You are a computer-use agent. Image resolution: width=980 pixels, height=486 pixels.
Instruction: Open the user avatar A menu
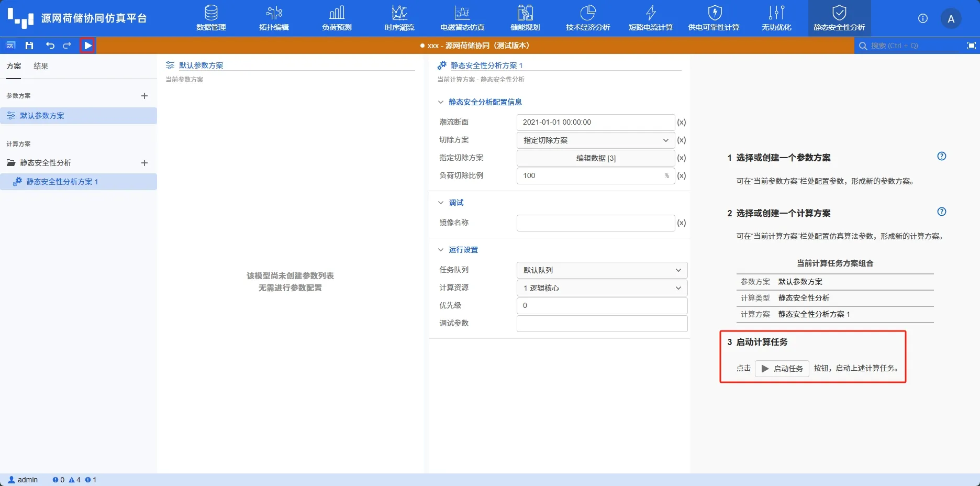pyautogui.click(x=951, y=19)
